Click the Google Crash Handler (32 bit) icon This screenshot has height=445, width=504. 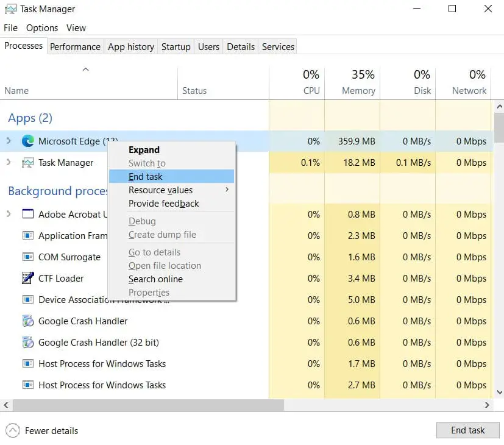tap(27, 343)
